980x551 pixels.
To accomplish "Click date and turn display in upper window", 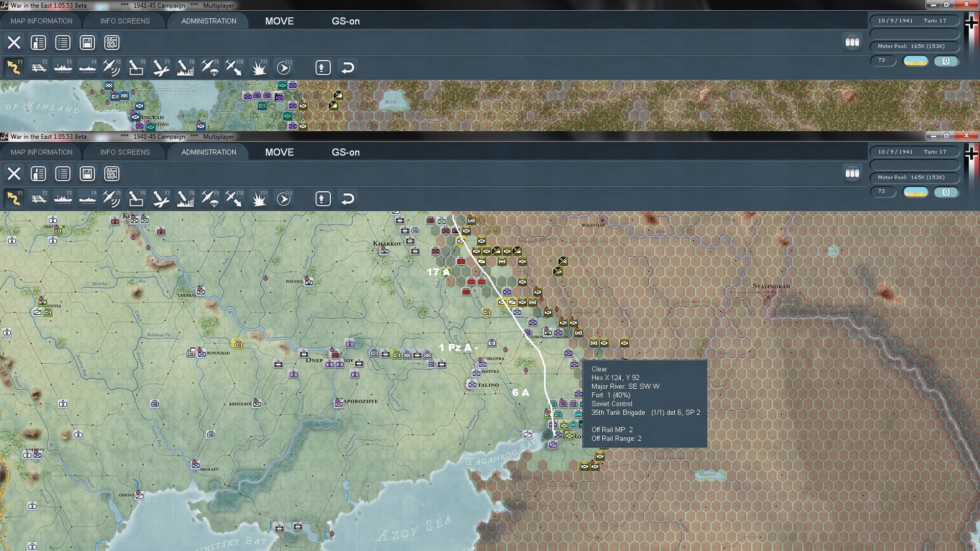I will pos(915,20).
